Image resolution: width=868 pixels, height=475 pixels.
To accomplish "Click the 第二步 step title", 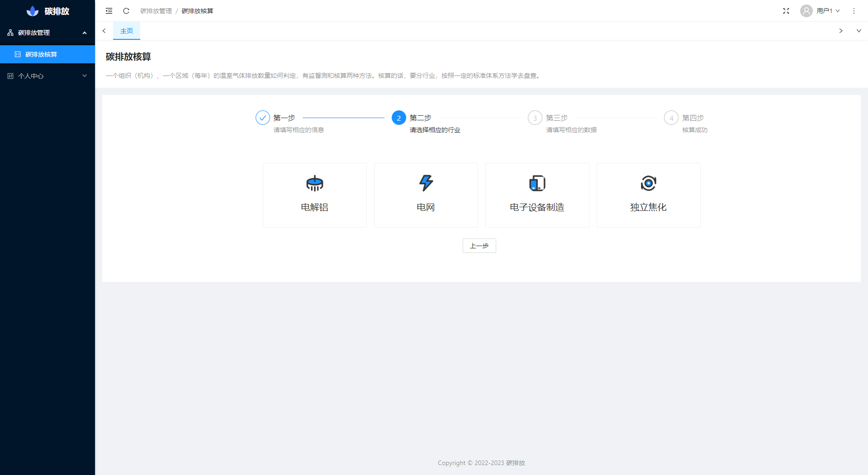I will coord(421,118).
